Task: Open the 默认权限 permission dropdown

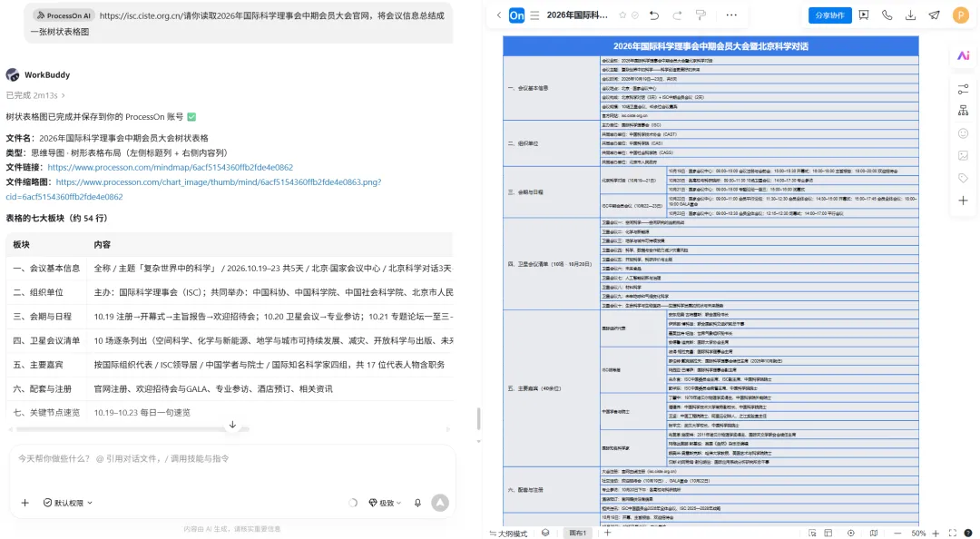Action: [x=67, y=503]
